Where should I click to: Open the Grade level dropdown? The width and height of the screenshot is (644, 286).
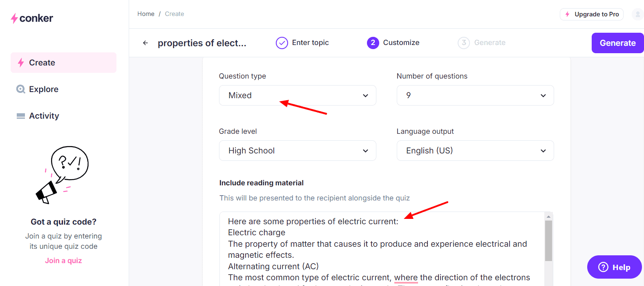coord(297,151)
